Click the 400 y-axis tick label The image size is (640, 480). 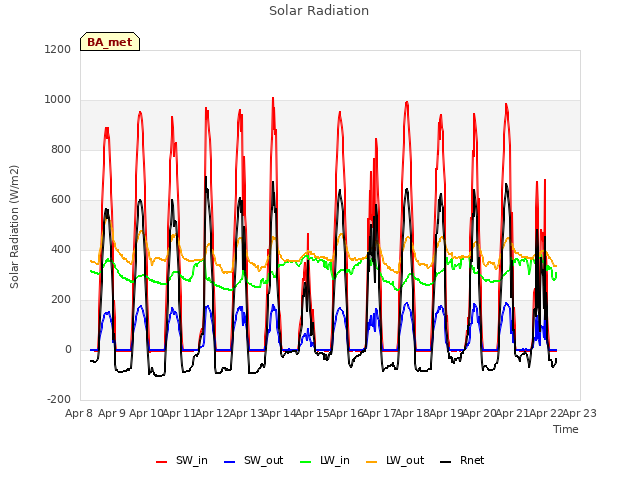[x=61, y=249]
